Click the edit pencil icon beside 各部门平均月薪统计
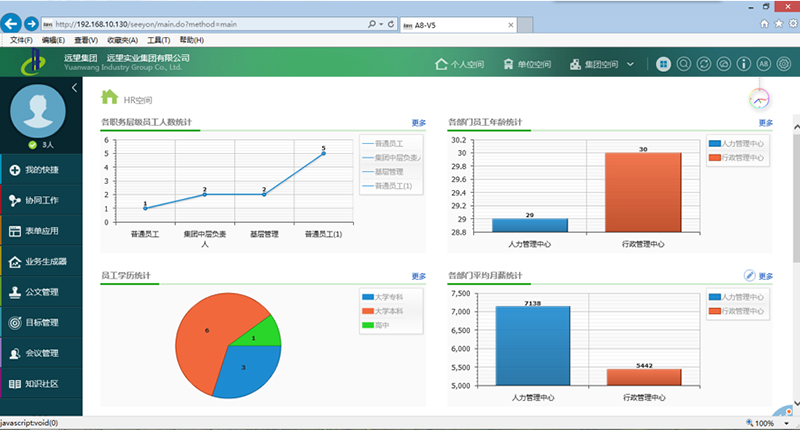This screenshot has height=430, width=800. click(750, 276)
